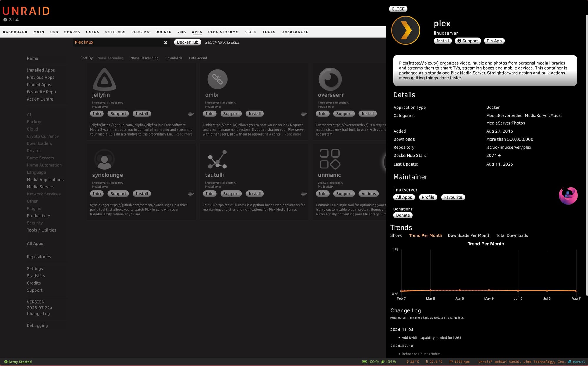
Task: Switch to the PLUGINS tab
Action: point(141,32)
